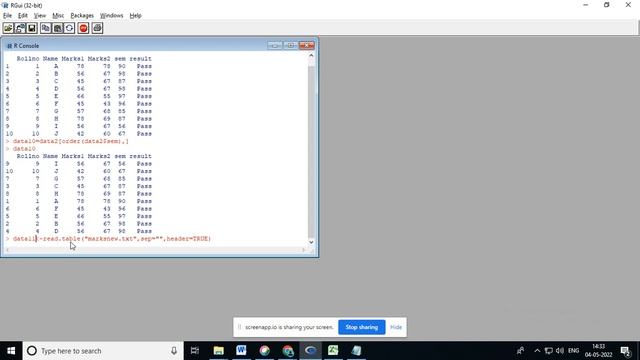Click Hide on the screen-sharing bar
Screen dimensions: 640x360
(396, 327)
